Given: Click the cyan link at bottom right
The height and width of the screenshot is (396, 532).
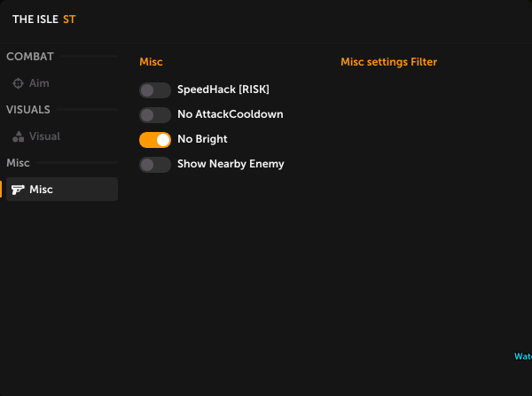Looking at the screenshot, I should point(523,357).
